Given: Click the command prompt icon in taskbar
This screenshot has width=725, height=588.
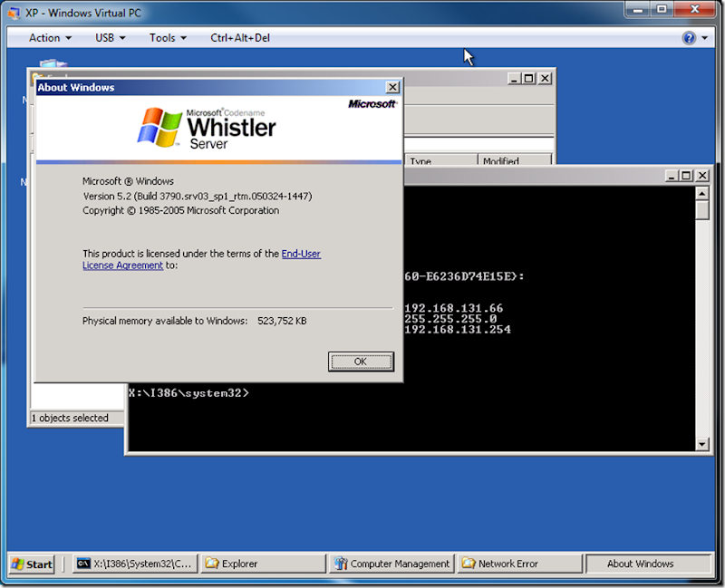Looking at the screenshot, I should [83, 564].
